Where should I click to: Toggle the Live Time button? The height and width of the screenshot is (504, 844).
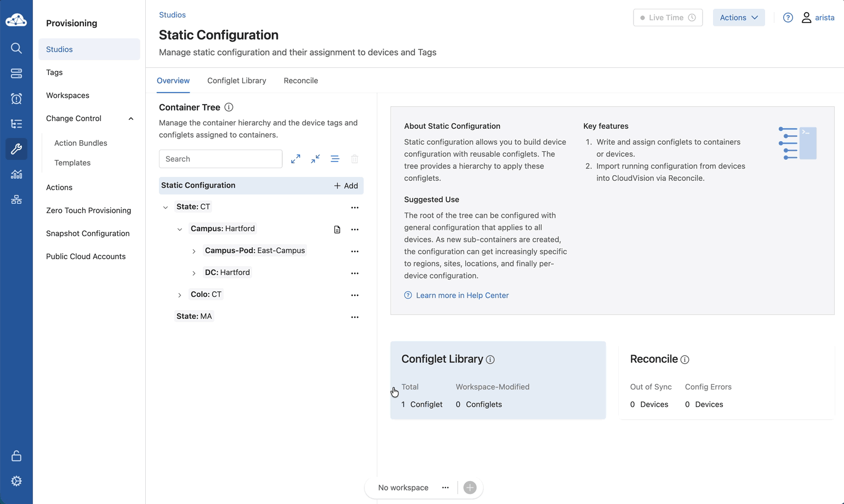click(668, 18)
